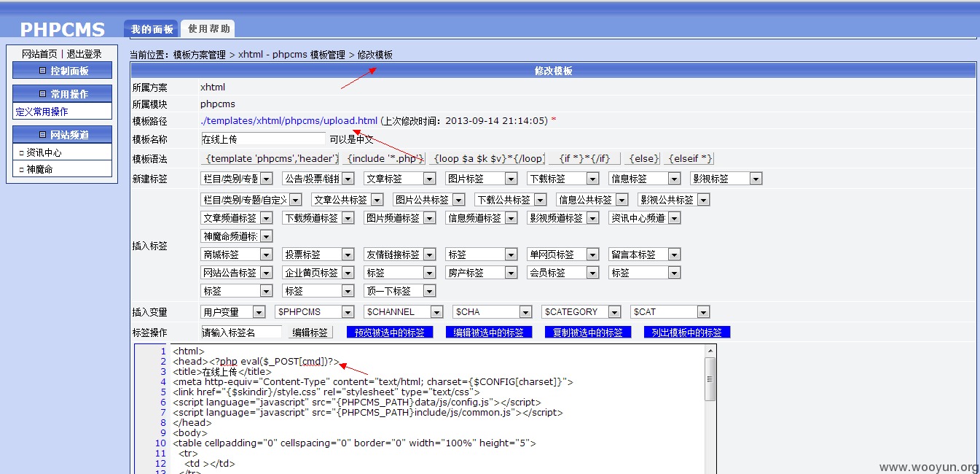Click 预览被选中的标签 button
The height and width of the screenshot is (474, 980).
point(390,333)
